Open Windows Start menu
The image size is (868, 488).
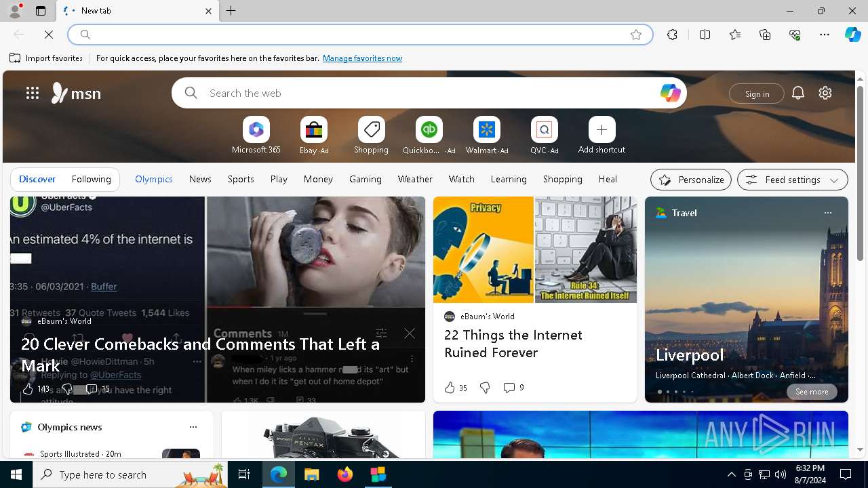pyautogui.click(x=16, y=474)
